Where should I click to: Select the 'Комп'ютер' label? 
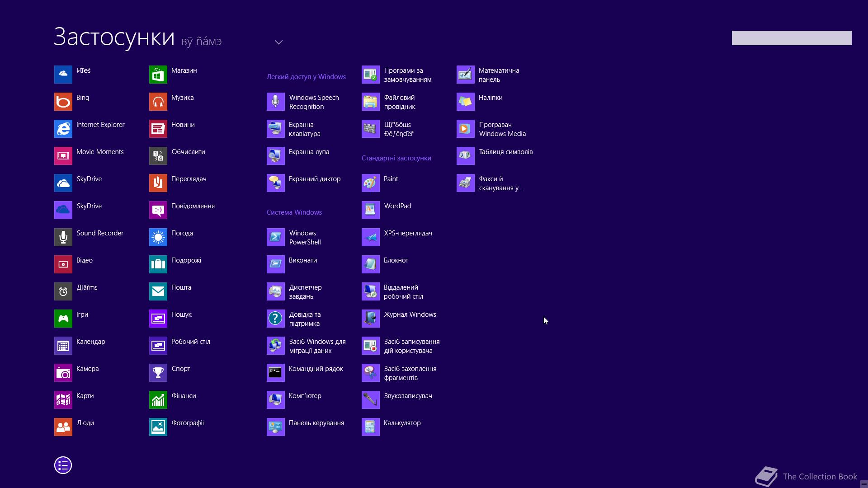coord(305,396)
